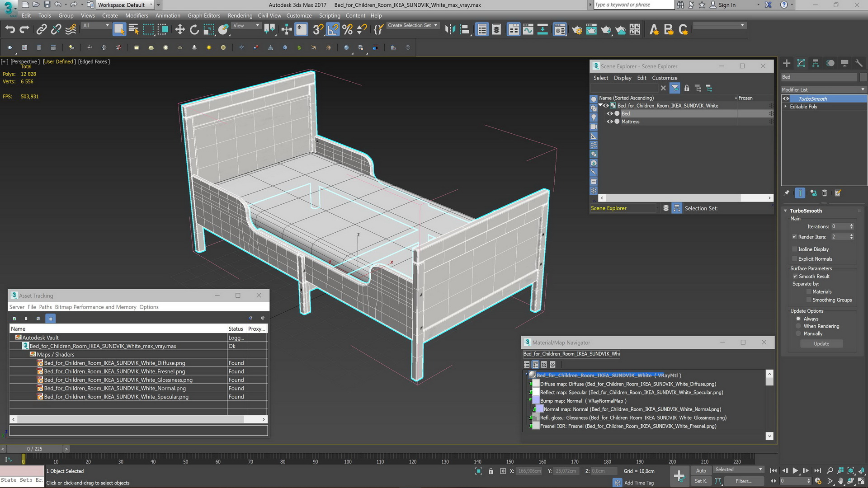Hide the Mattress object's eye icon
This screenshot has width=868, height=488.
point(610,122)
